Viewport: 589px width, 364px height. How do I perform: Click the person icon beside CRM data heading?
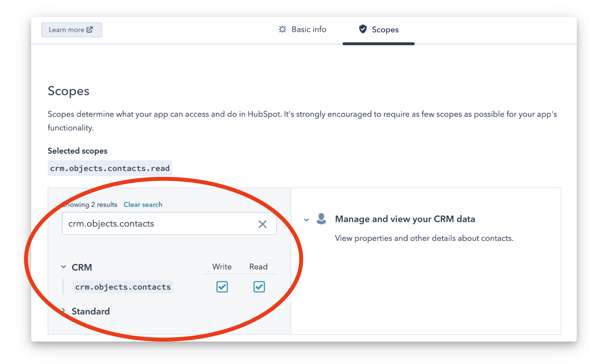(321, 219)
